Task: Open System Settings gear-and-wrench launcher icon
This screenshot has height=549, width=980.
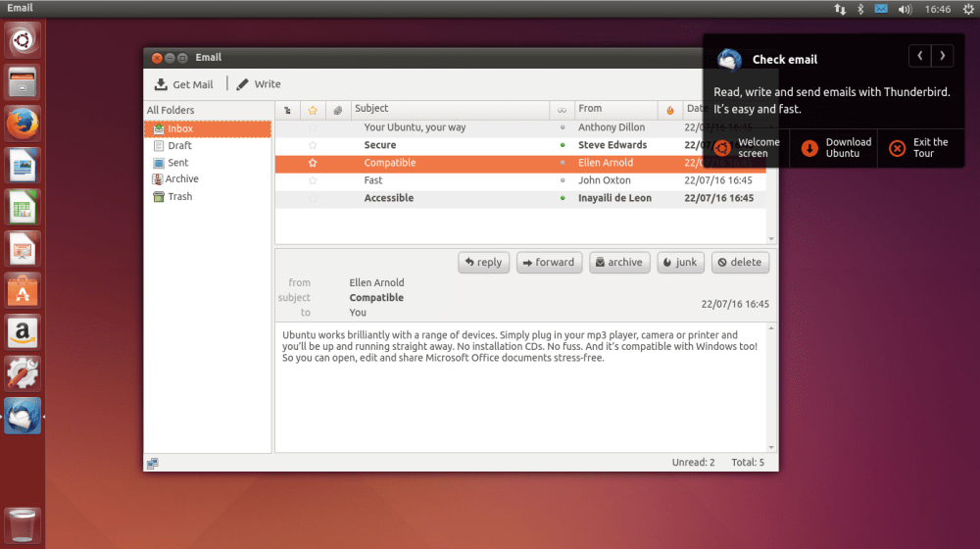Action: [23, 374]
